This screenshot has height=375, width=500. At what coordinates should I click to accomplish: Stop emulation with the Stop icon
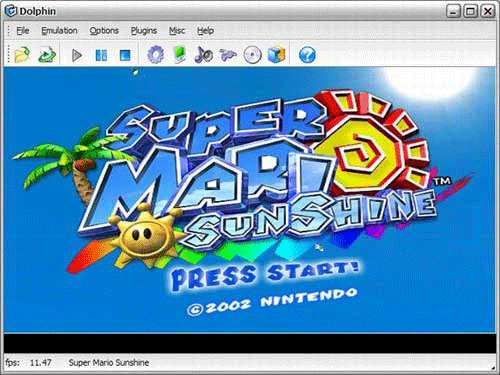click(125, 55)
